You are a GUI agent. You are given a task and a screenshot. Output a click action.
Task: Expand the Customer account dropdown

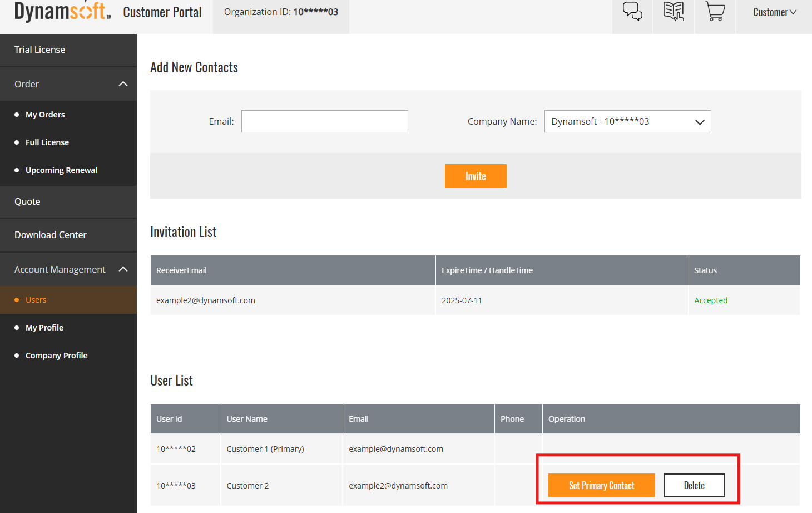pyautogui.click(x=774, y=12)
